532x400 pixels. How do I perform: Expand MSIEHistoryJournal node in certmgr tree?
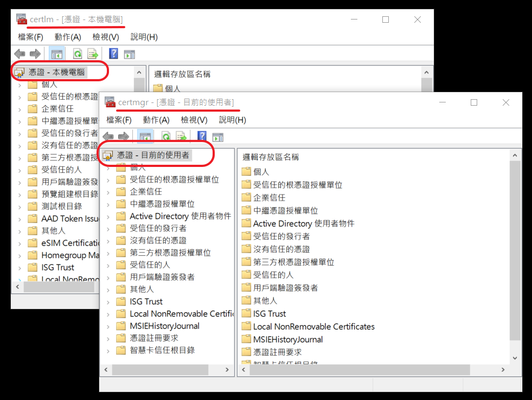(x=108, y=326)
